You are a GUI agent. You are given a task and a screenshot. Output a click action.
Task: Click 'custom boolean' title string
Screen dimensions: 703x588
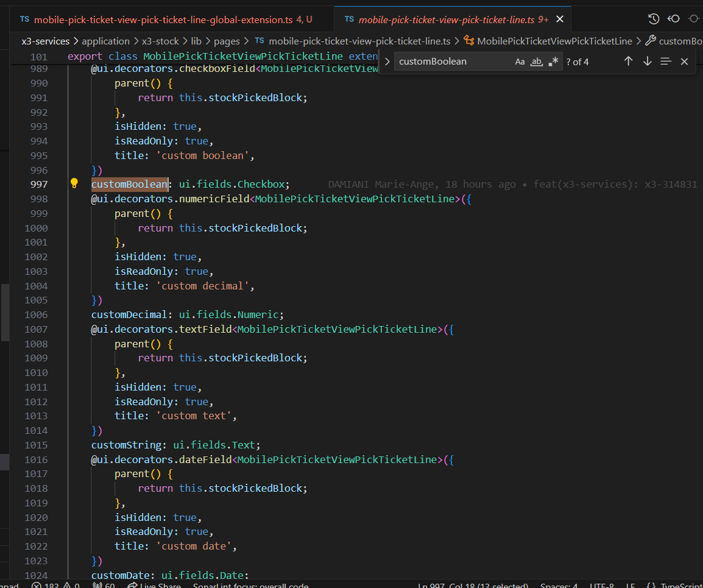pos(202,155)
